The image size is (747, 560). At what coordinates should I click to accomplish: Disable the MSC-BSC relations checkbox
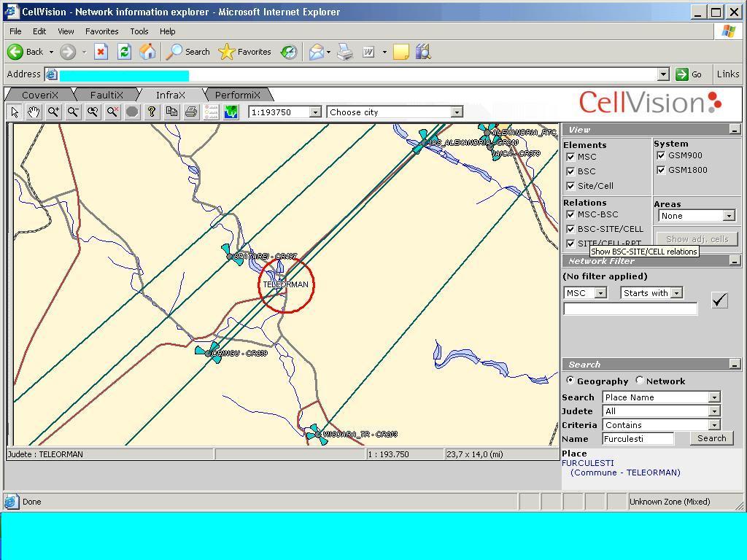pos(570,214)
